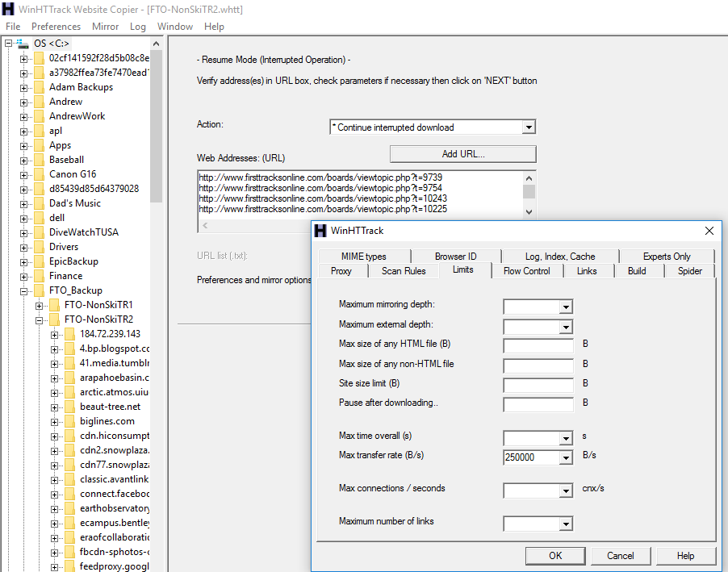Open Max time overall dropdown
This screenshot has height=572, width=728.
pos(566,438)
